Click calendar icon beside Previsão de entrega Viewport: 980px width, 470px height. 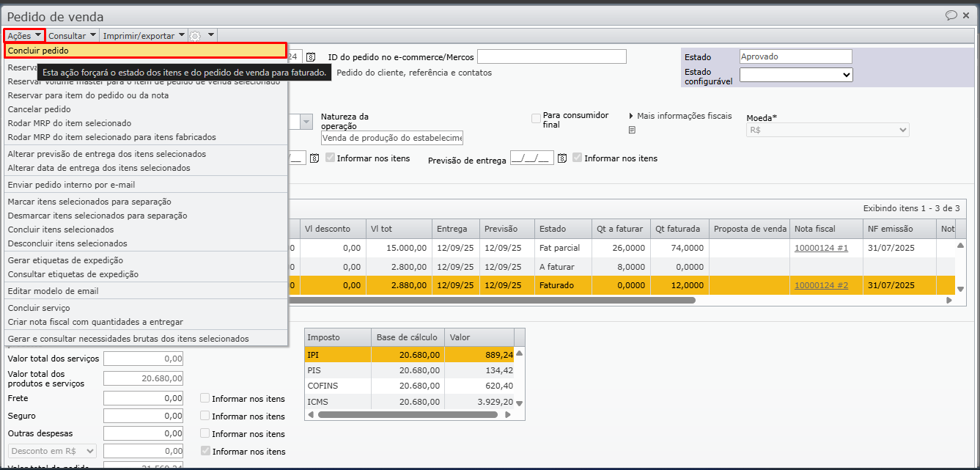(x=562, y=158)
